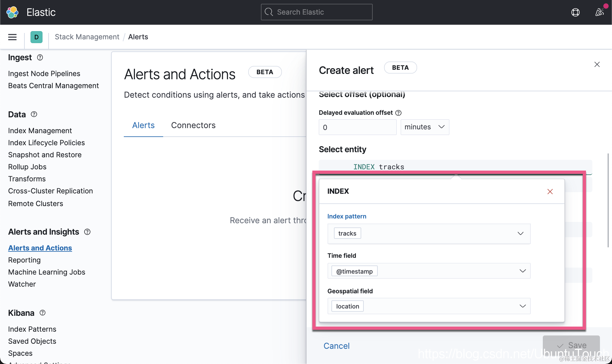Viewport: 612px width, 364px height.
Task: Close the INDEX popover with red X
Action: (x=550, y=192)
